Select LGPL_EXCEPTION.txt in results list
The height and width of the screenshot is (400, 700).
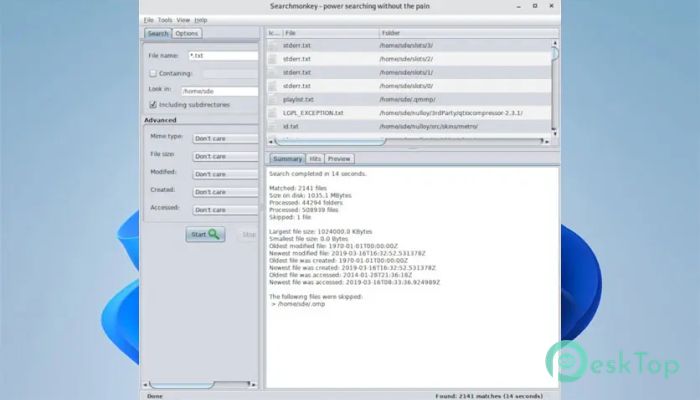click(x=313, y=113)
